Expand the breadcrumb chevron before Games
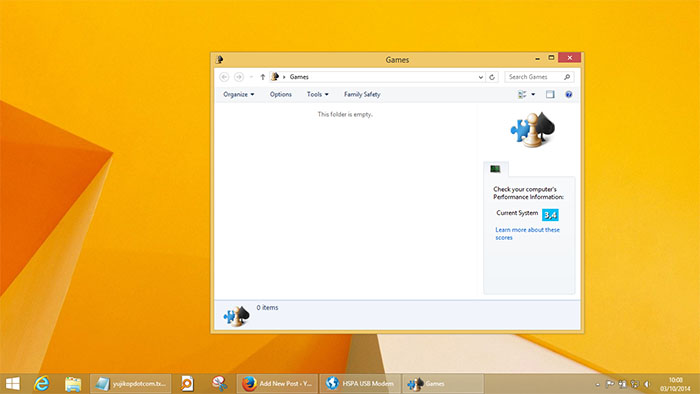The image size is (700, 394). [x=284, y=77]
